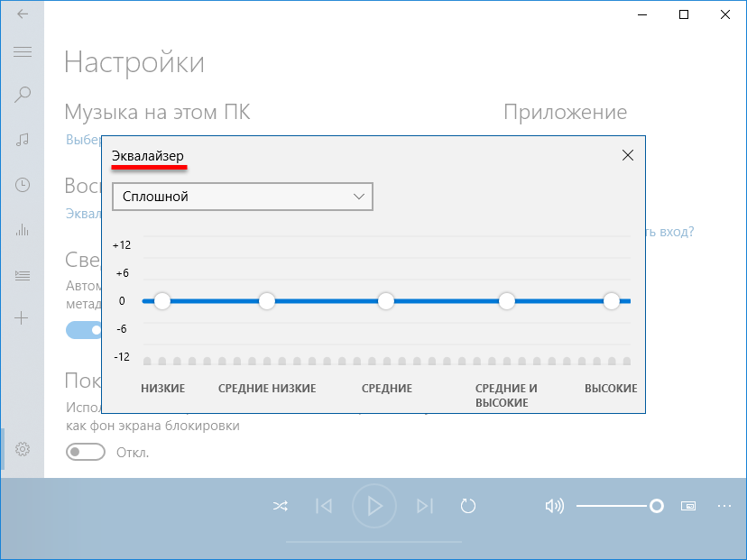Open search with the magnifier icon
Screen dimensions: 747x560
tap(23, 95)
